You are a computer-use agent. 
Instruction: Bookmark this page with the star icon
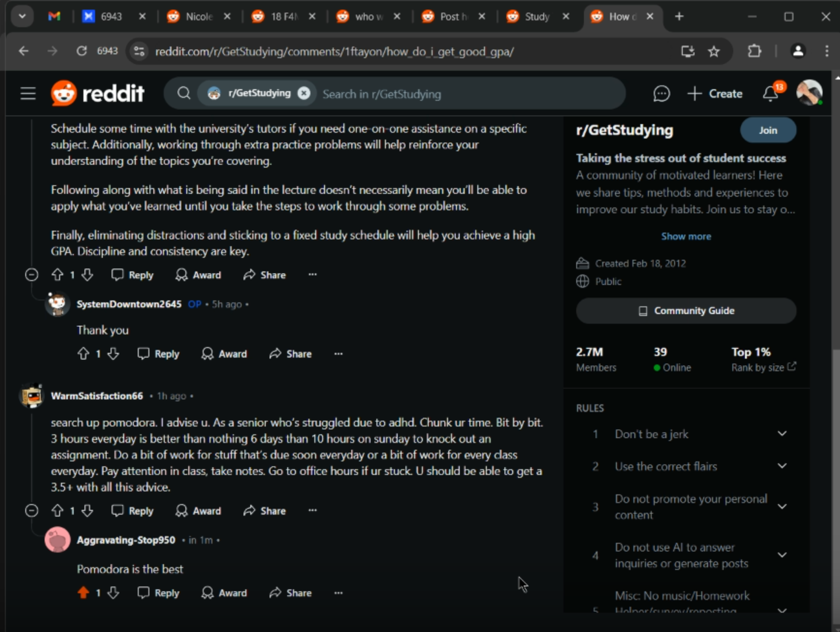point(714,52)
